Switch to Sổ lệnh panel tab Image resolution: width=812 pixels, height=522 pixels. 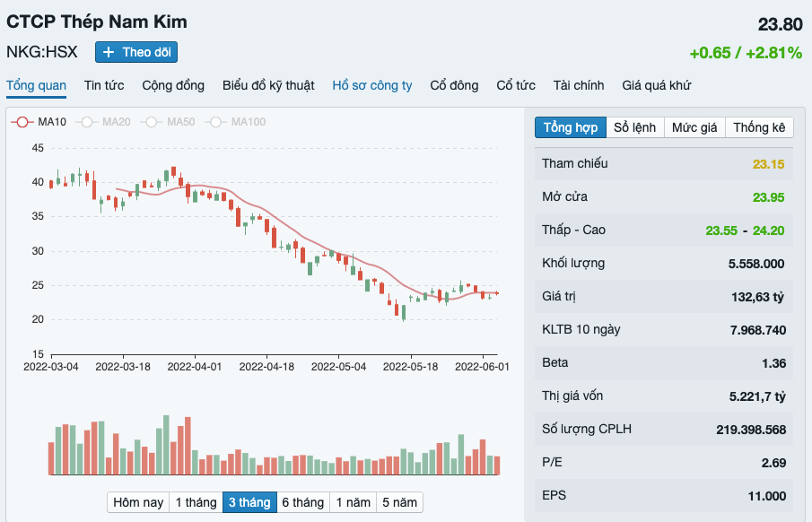pos(635,127)
